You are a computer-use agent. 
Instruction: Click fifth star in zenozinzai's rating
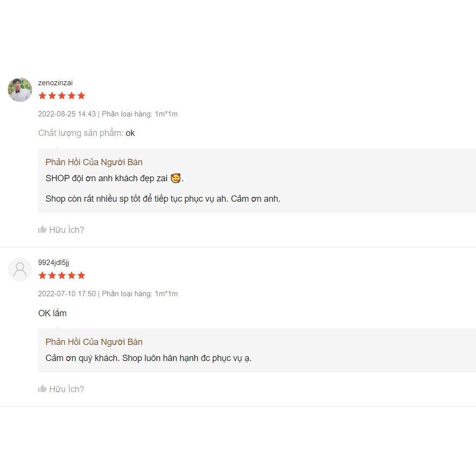[x=81, y=96]
